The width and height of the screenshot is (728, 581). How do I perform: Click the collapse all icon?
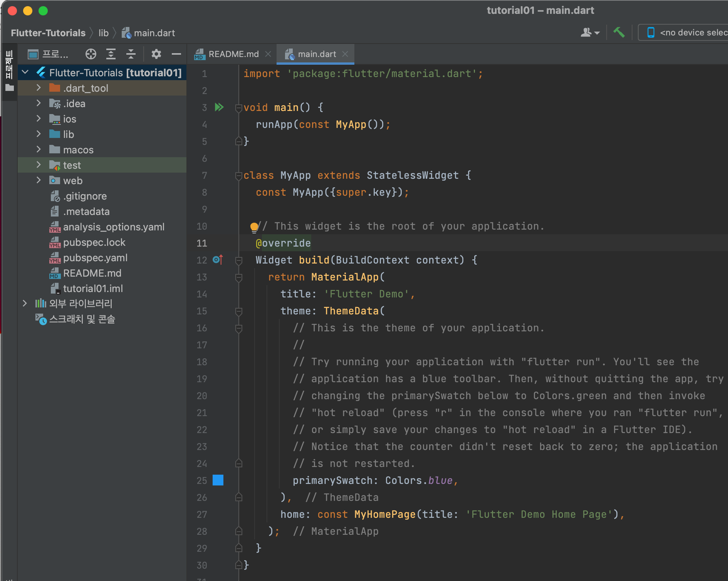pos(131,54)
